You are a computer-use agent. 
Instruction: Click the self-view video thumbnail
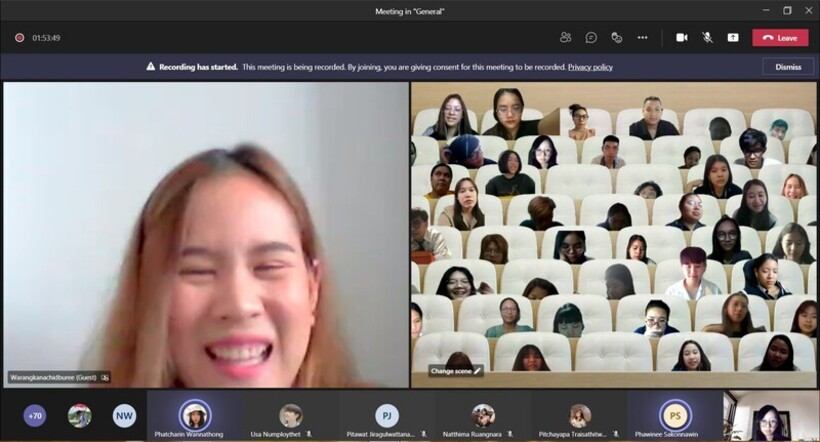[x=771, y=416]
